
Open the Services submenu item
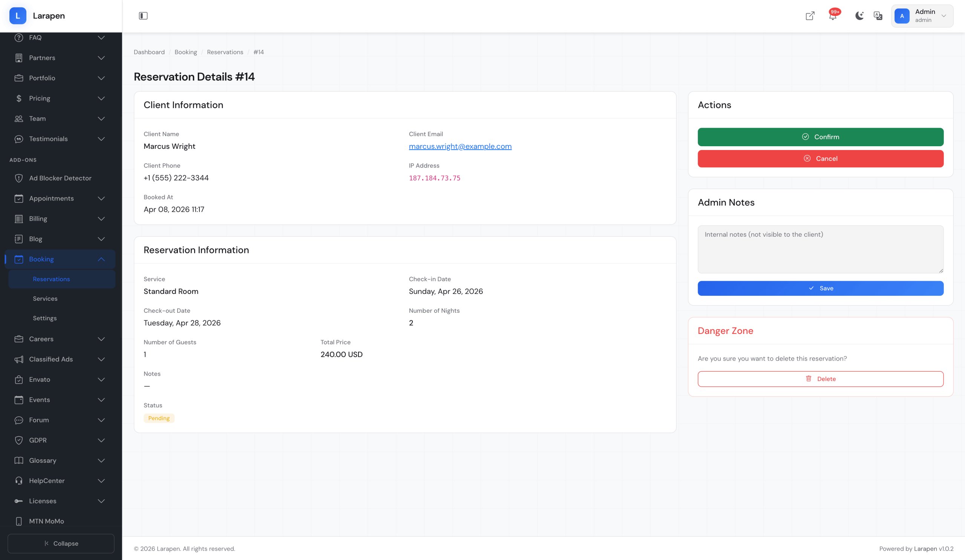point(45,298)
